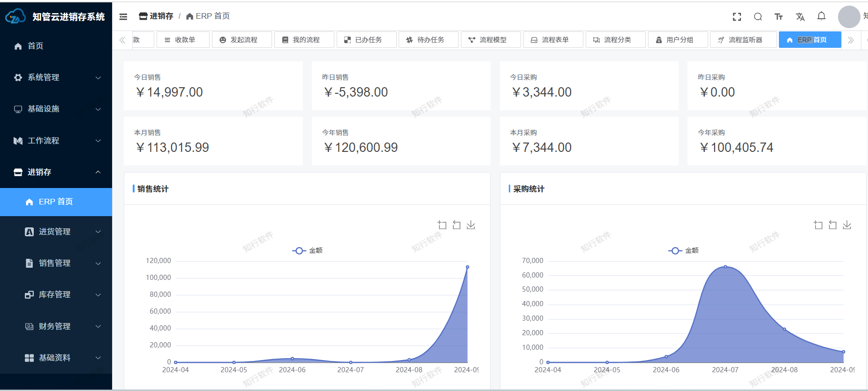
Task: Enter fullscreen mode via header icon
Action: 737,17
